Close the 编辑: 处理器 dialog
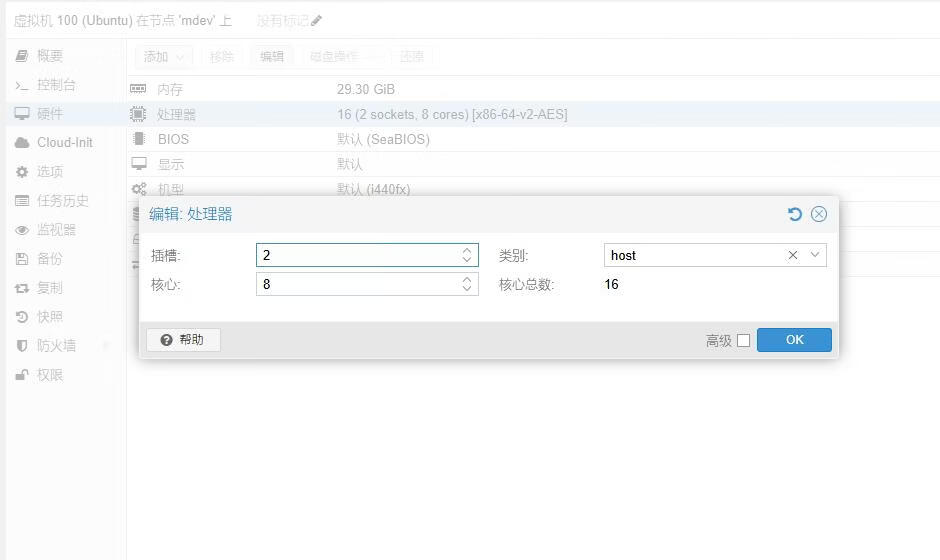The height and width of the screenshot is (560, 940). point(819,214)
